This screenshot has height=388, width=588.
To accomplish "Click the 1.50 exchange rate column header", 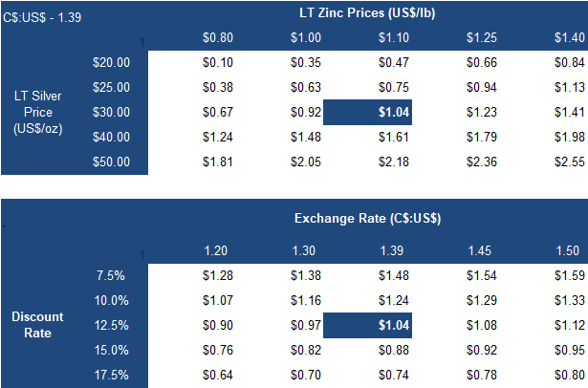I will tap(570, 250).
